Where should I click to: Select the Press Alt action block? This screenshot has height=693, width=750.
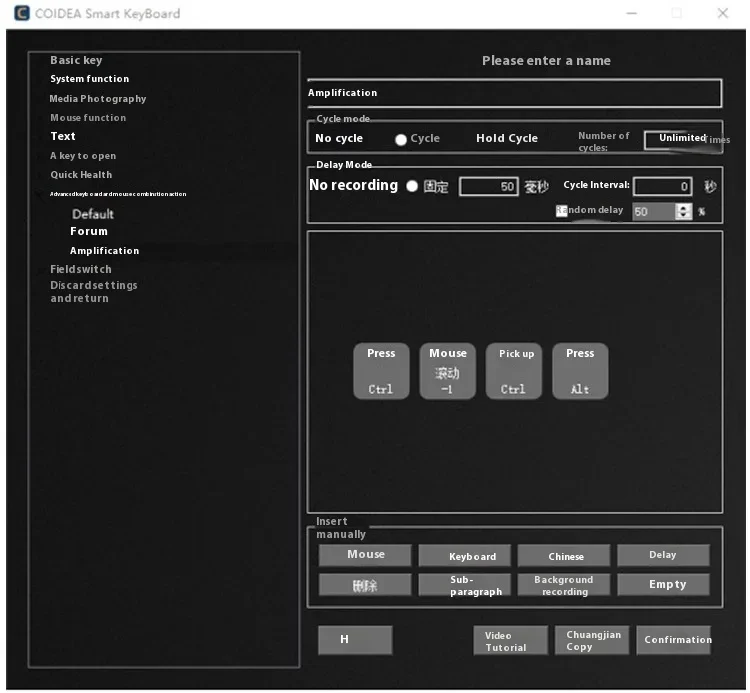point(580,371)
